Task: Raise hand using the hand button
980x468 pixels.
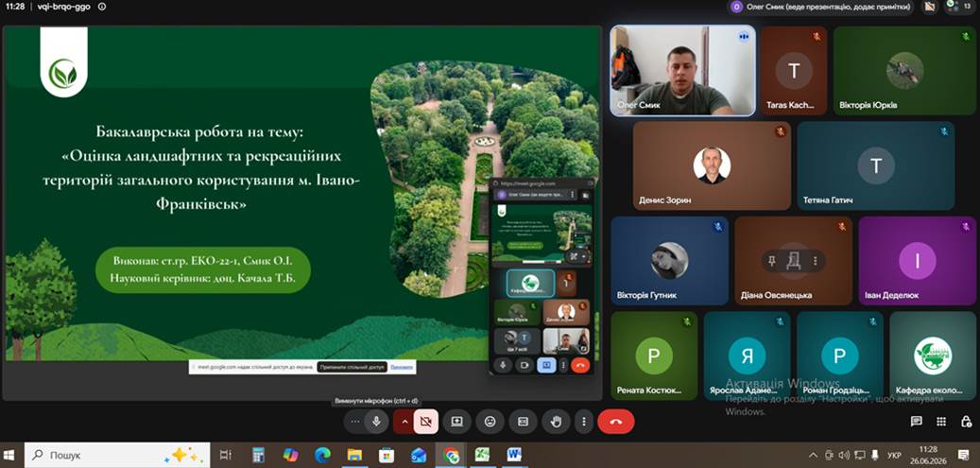Action: point(556,422)
